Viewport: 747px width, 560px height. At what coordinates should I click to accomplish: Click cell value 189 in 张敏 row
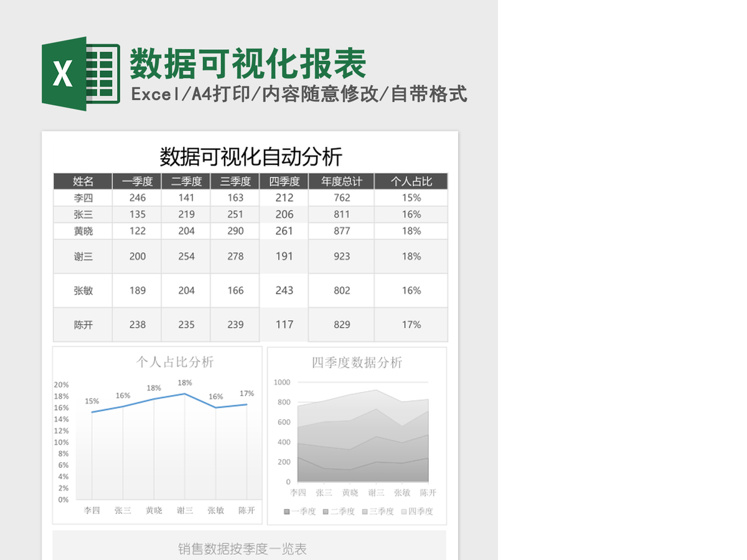point(137,291)
